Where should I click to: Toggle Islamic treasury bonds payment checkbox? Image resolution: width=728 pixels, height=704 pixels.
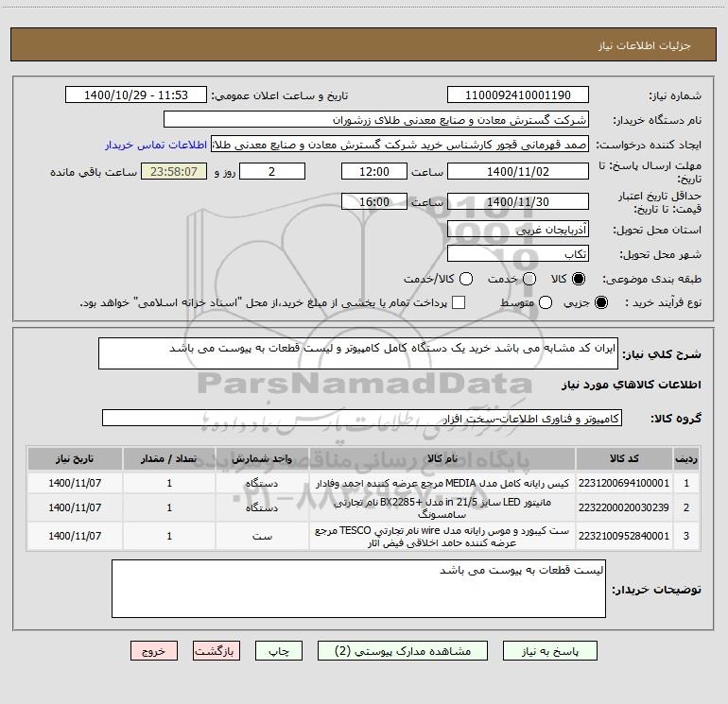[x=459, y=302]
